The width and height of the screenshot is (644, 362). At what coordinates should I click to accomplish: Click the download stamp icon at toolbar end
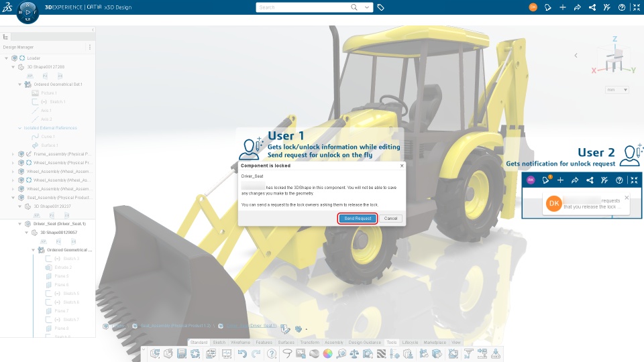[496, 353]
